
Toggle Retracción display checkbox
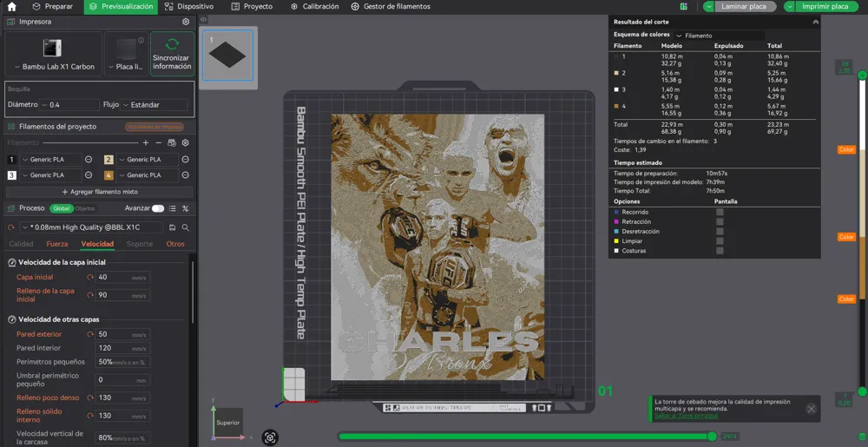[720, 221]
